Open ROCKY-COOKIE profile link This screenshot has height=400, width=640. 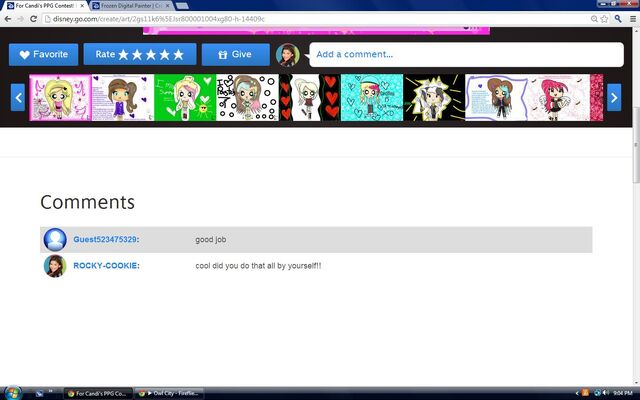pyautogui.click(x=106, y=266)
